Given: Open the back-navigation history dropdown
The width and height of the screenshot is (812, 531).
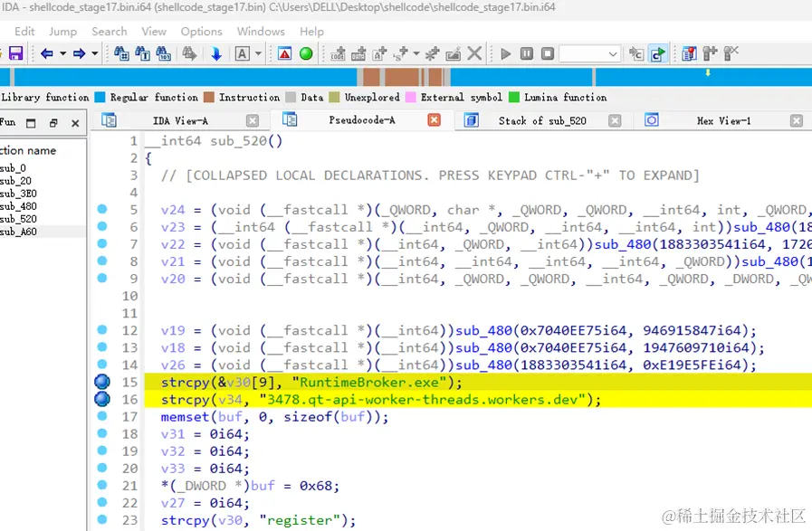Looking at the screenshot, I should pos(62,53).
